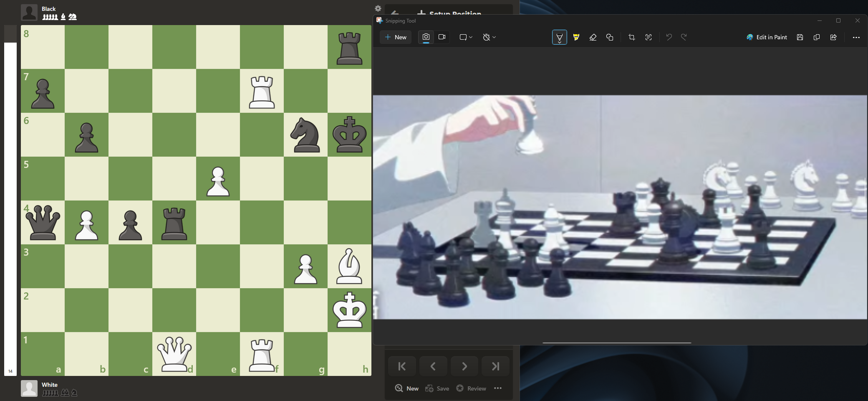Viewport: 868px width, 401px height.
Task: Click Edit in Paint
Action: click(x=767, y=37)
